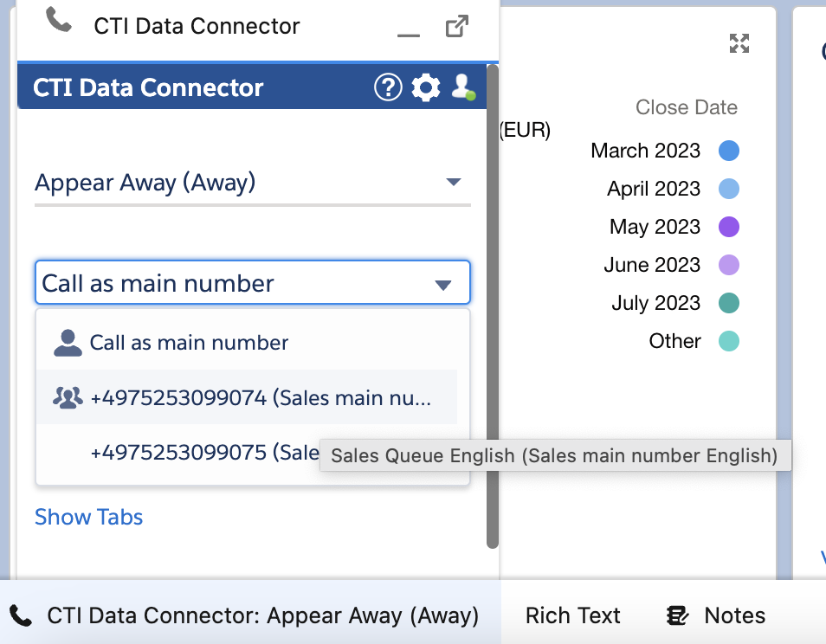Toggle the March 2023 legend color dot
826x644 pixels.
point(728,151)
